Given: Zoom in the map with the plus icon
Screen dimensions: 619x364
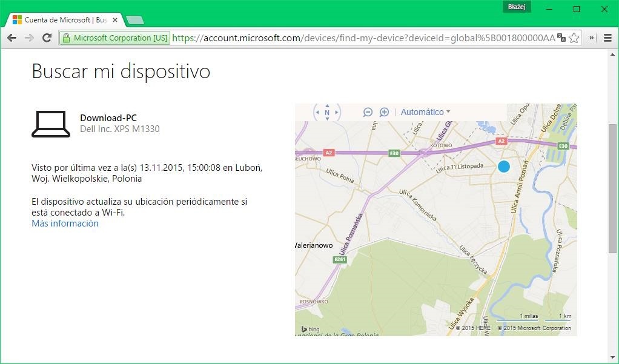Looking at the screenshot, I should point(384,112).
